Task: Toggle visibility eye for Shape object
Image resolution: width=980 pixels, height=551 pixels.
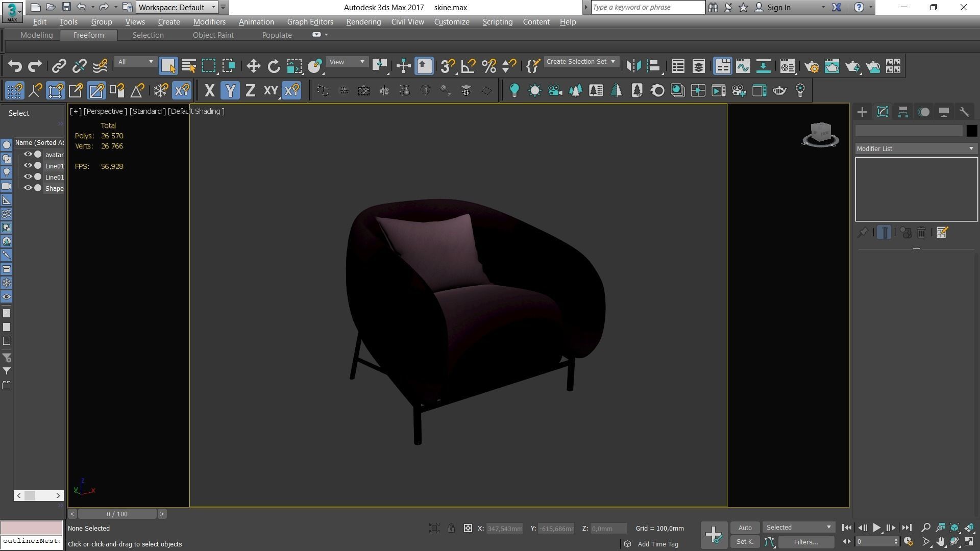Action: [x=28, y=188]
